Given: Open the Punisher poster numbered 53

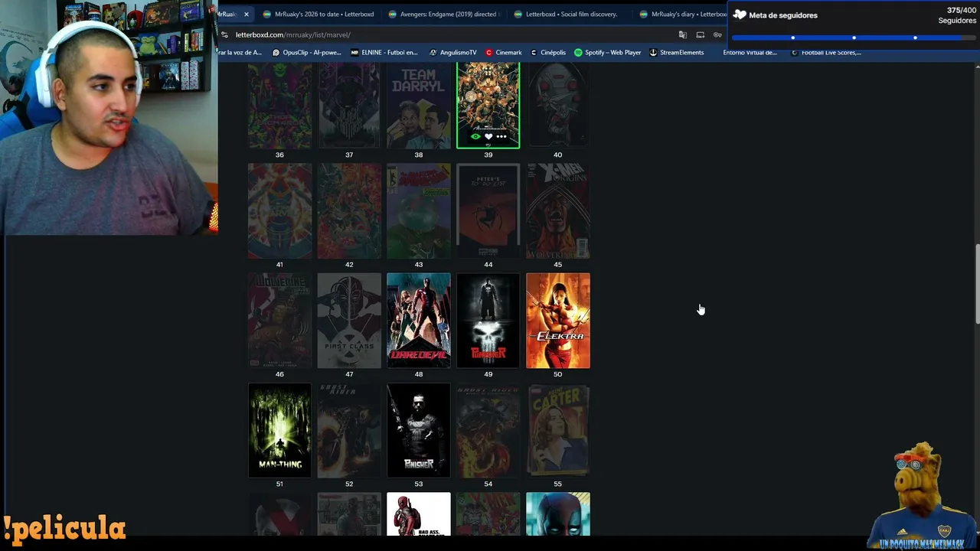Looking at the screenshot, I should pyautogui.click(x=419, y=430).
